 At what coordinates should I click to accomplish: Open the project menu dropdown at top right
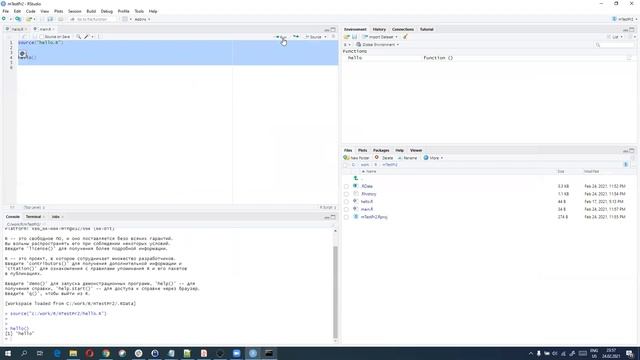625,19
